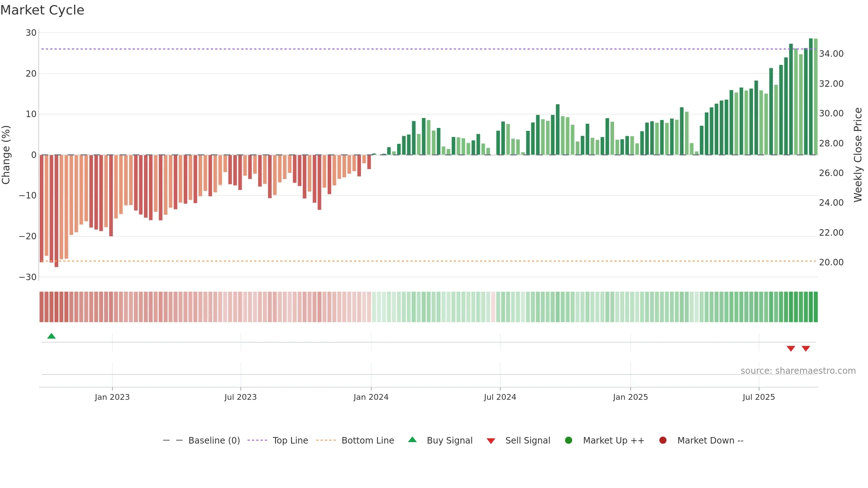
Task: Click the −30 tick on the left axis
Action: coord(28,277)
